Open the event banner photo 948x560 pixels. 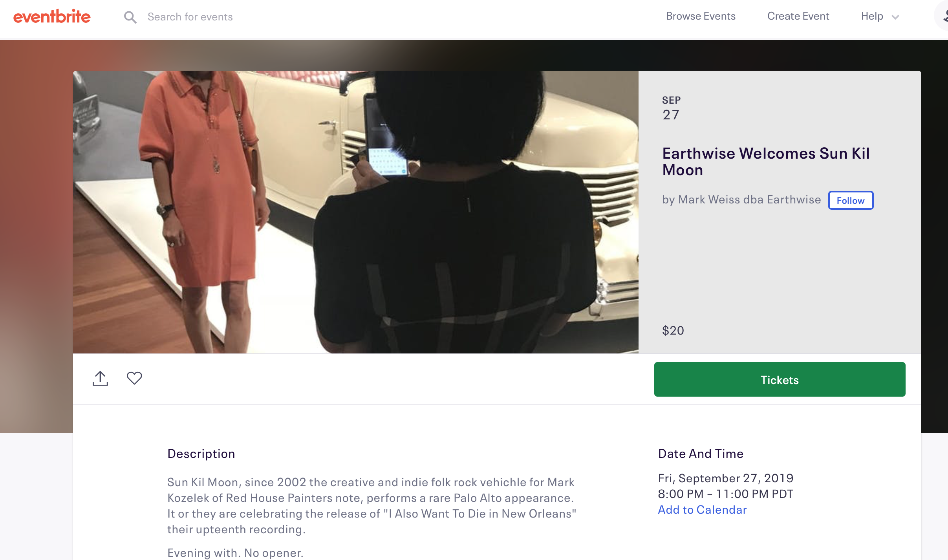coord(355,212)
